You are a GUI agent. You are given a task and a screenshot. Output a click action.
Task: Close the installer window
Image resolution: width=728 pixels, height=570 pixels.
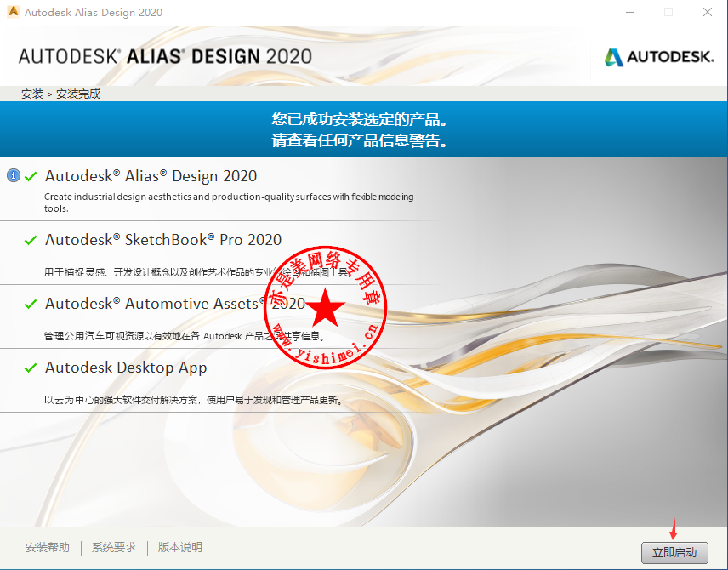click(x=707, y=12)
